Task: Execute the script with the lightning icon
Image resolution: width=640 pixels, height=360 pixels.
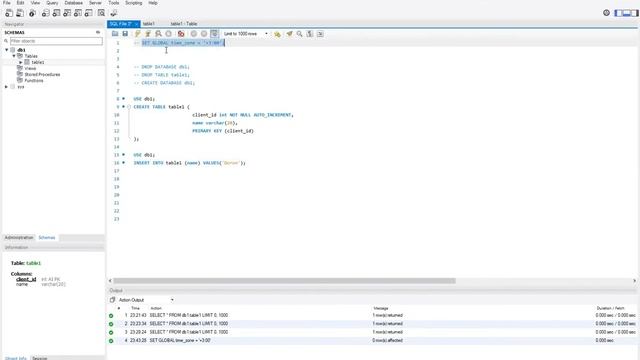Action: (x=138, y=34)
